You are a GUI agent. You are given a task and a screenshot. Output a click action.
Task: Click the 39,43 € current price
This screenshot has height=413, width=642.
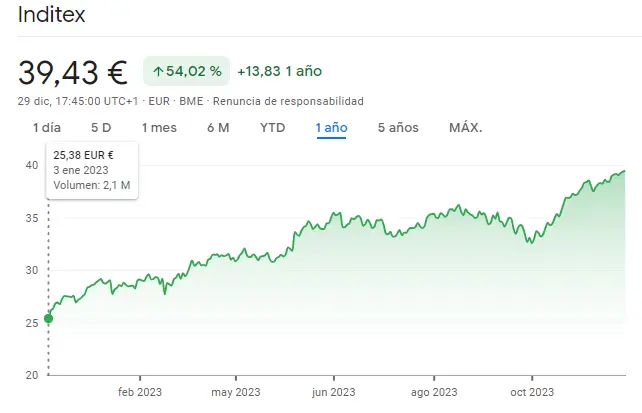(x=73, y=72)
